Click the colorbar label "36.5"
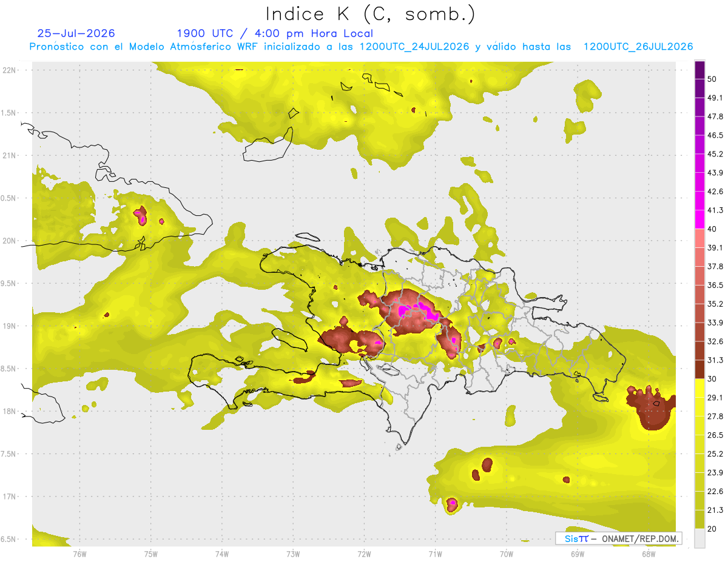728x562 pixels. [715, 285]
